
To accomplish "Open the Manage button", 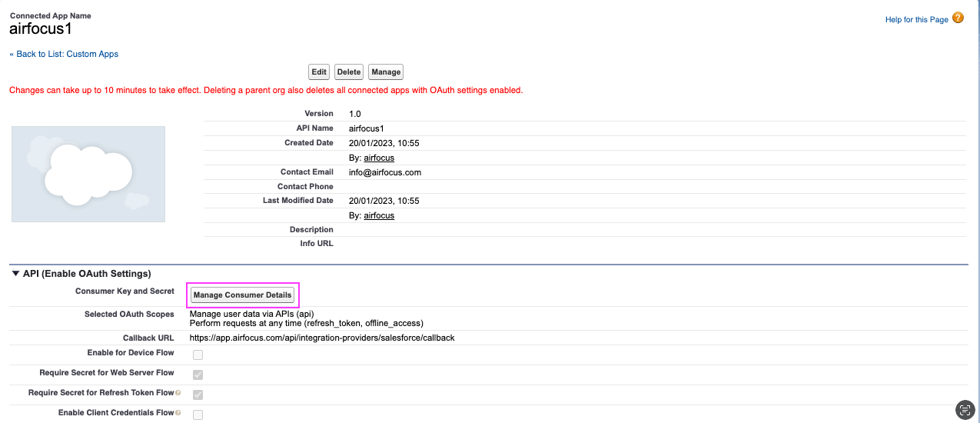I will click(386, 72).
